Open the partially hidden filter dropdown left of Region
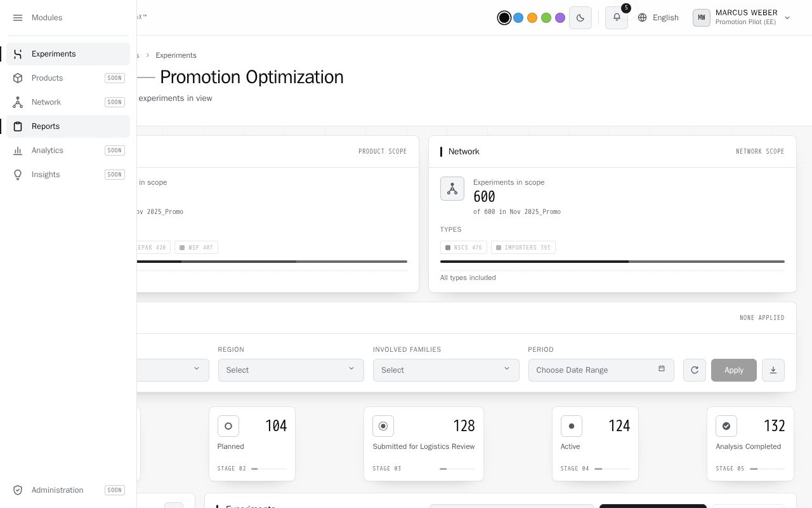The width and height of the screenshot is (812, 508). 173,370
